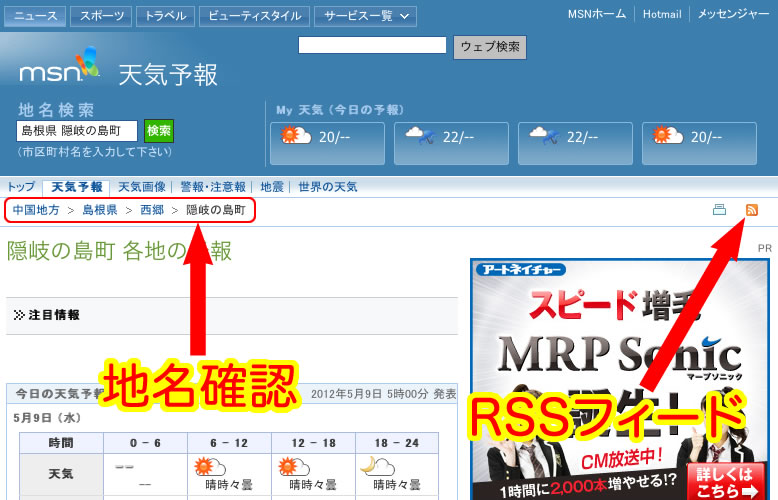This screenshot has width=778, height=500.
Task: Click the 天気予報 page title
Action: [168, 75]
